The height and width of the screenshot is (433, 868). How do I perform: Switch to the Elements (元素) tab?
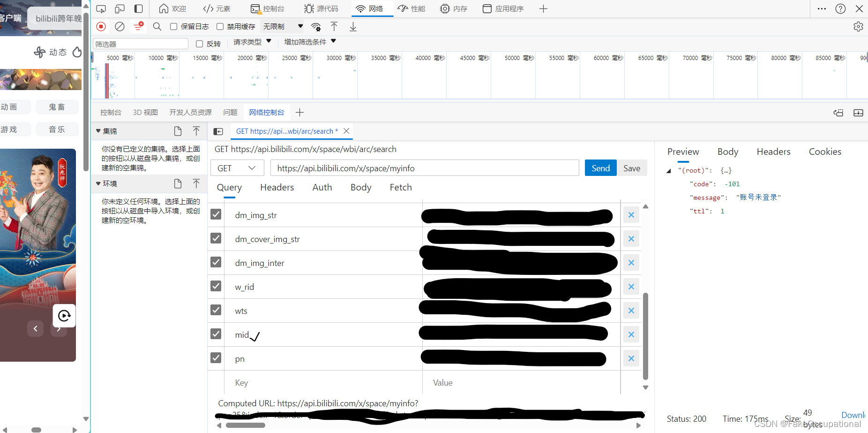217,8
